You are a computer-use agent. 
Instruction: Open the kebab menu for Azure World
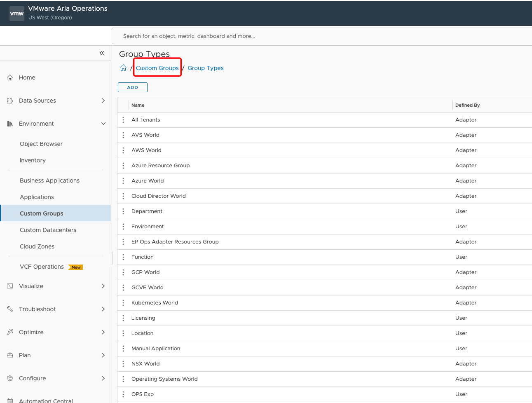point(123,181)
